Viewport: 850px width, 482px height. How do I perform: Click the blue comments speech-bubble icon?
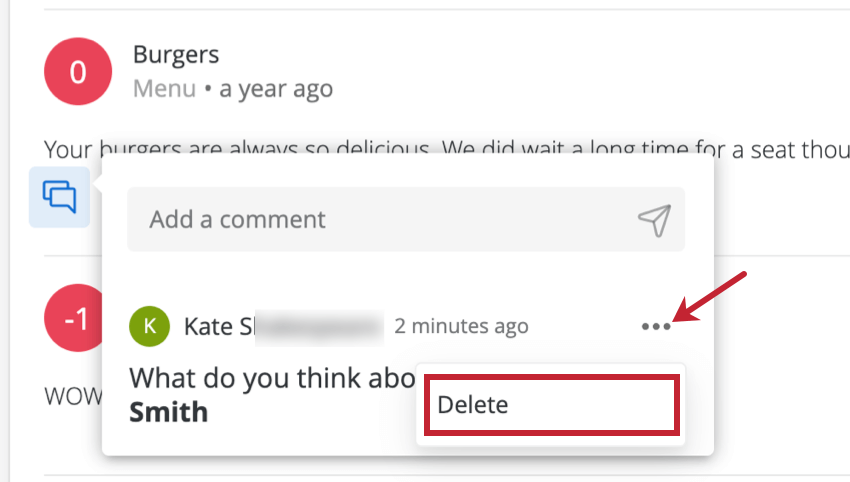coord(60,196)
